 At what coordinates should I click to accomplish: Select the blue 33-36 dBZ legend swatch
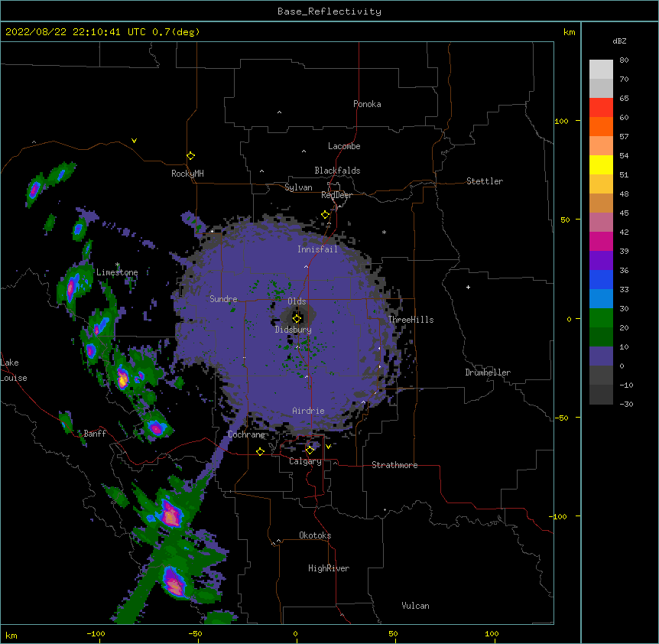pos(601,279)
